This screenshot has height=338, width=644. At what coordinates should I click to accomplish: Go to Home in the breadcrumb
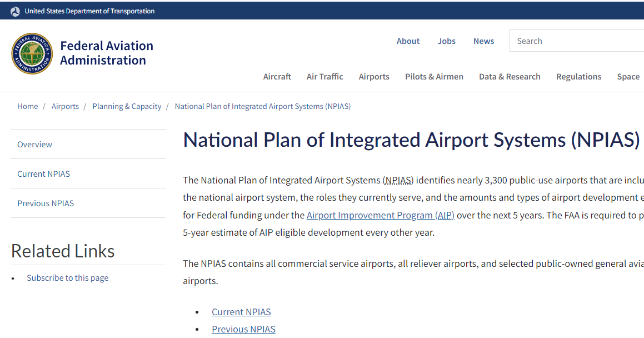click(28, 106)
